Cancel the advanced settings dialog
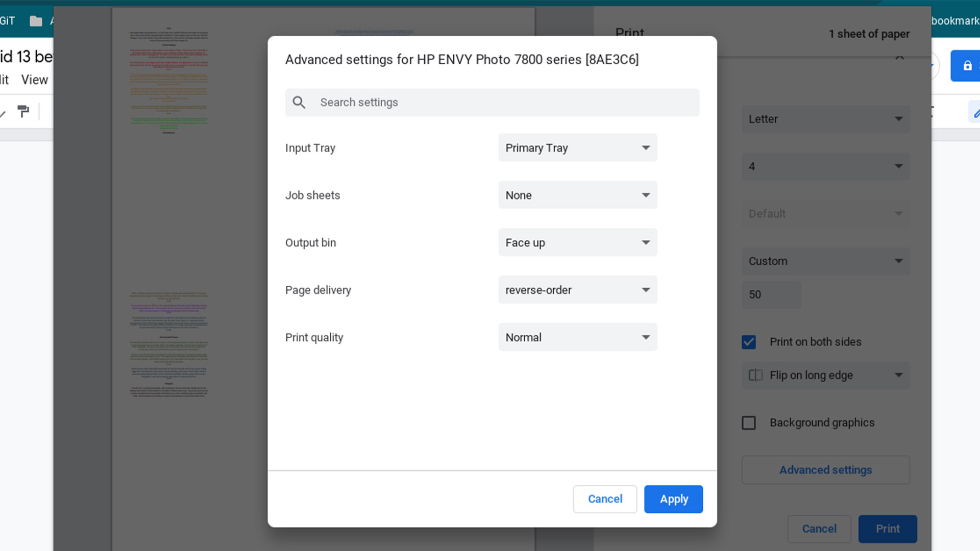This screenshot has width=980, height=551. (605, 499)
